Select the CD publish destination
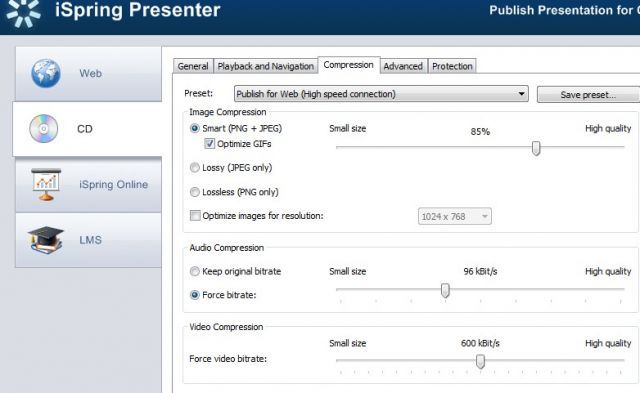Viewport: 640px width, 393px height. click(x=87, y=129)
